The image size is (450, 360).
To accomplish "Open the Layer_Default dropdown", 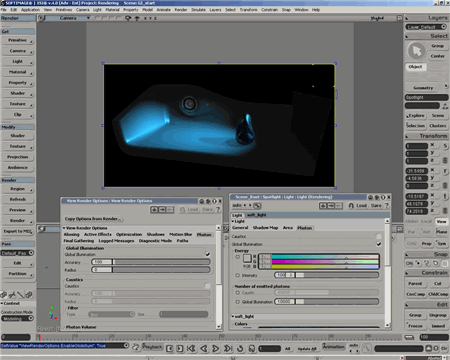I will 426,27.
